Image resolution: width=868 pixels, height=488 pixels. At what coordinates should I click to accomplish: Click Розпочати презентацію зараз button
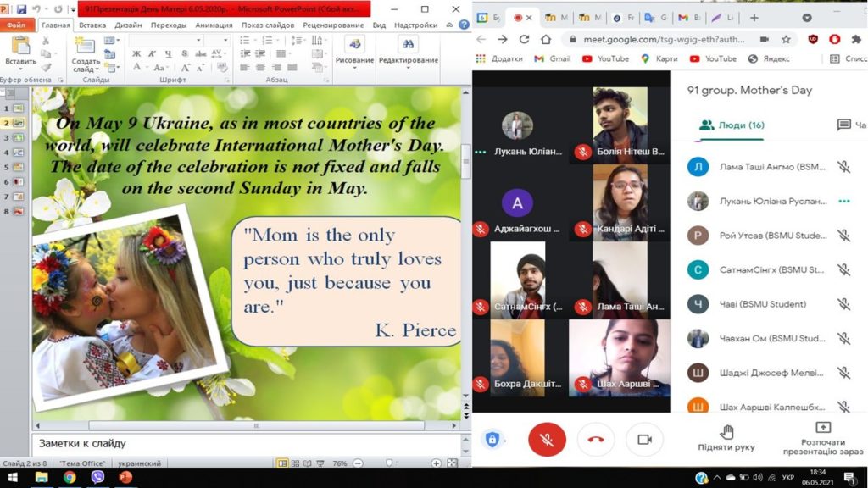(x=822, y=437)
